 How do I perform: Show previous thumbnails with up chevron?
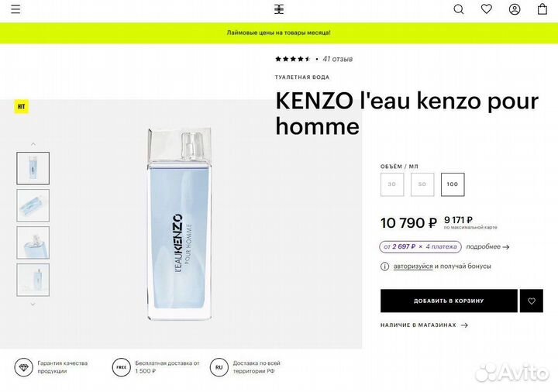(x=33, y=144)
